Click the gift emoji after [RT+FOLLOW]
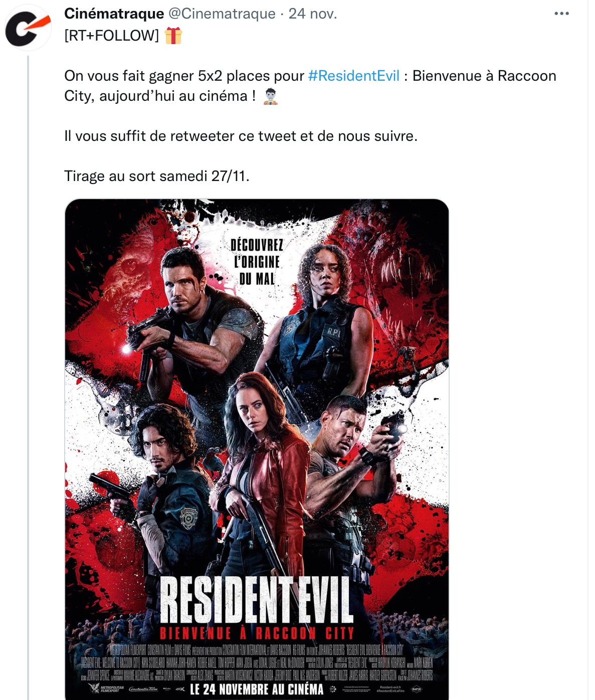Viewport: 595px width, 700px height. pyautogui.click(x=173, y=36)
